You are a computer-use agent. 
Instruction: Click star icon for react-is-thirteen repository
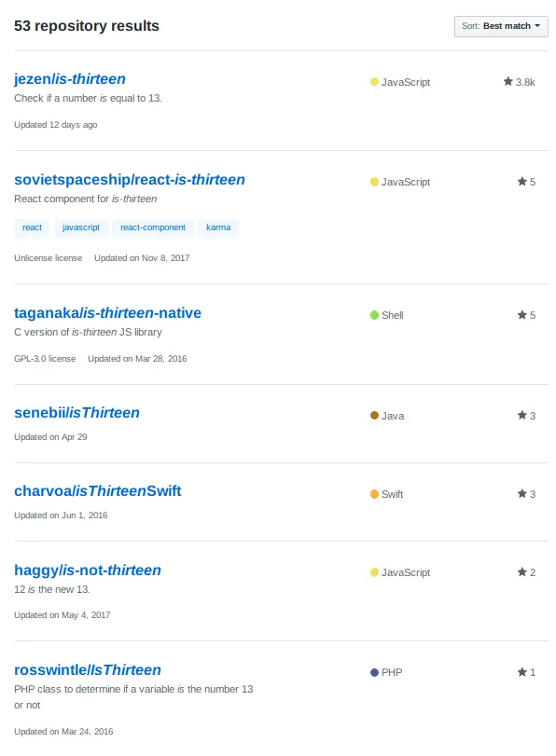pyautogui.click(x=521, y=181)
